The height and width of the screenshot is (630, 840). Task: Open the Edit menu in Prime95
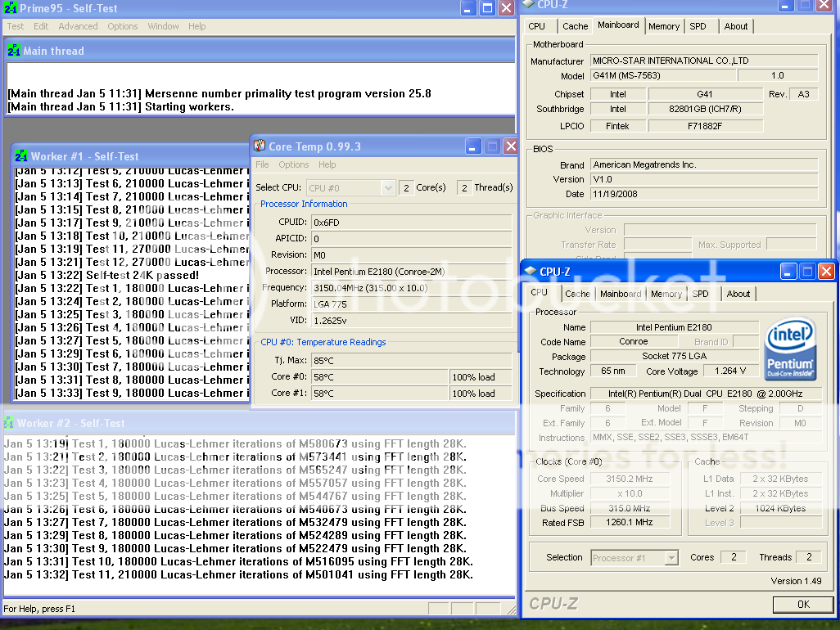41,26
